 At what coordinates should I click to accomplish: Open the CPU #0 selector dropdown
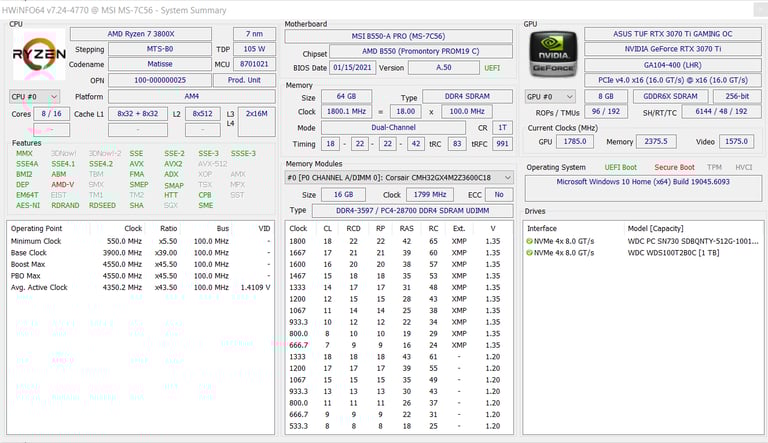click(x=34, y=97)
